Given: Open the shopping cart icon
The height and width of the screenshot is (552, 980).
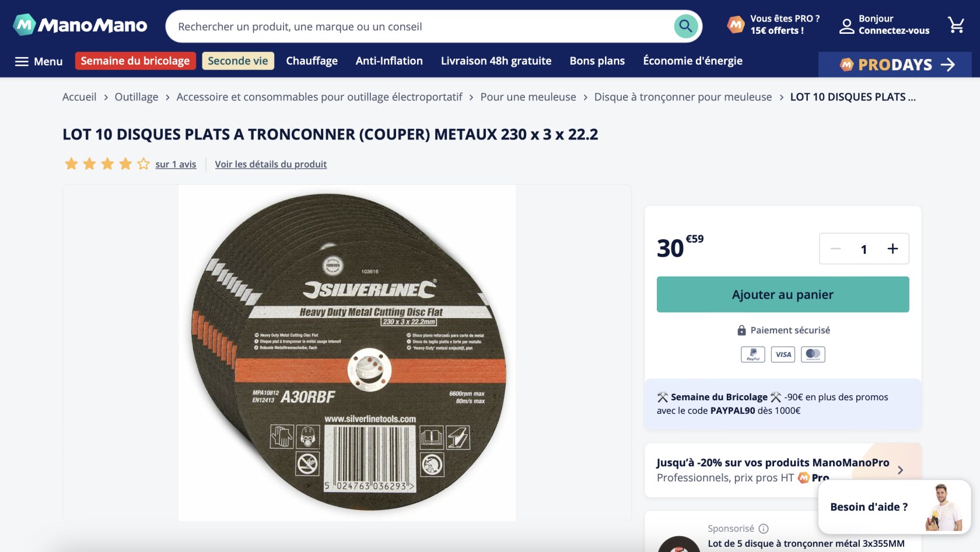Looking at the screenshot, I should tap(956, 25).
